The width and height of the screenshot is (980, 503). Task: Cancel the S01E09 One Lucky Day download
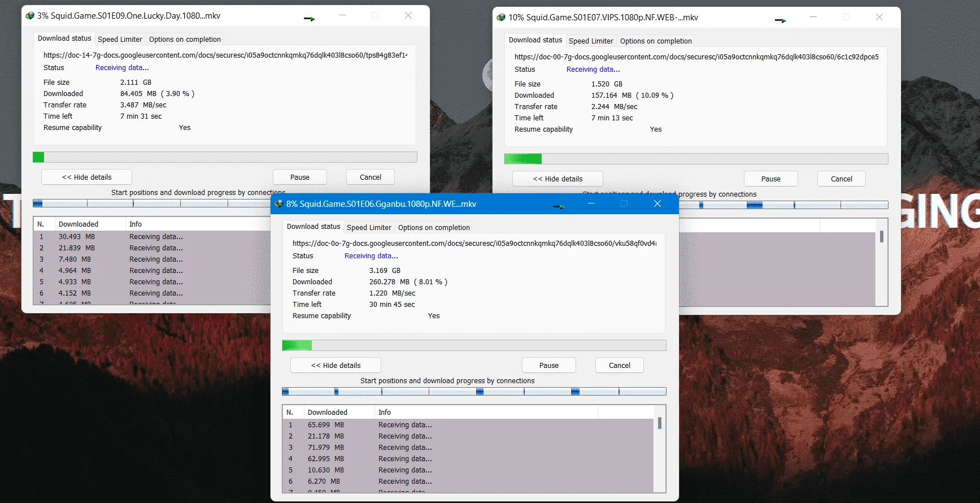click(x=371, y=177)
